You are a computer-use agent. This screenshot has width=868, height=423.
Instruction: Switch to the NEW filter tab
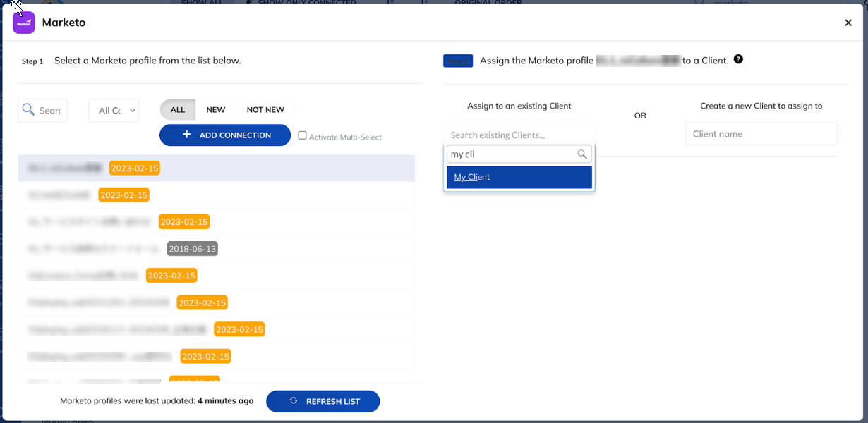click(x=216, y=110)
